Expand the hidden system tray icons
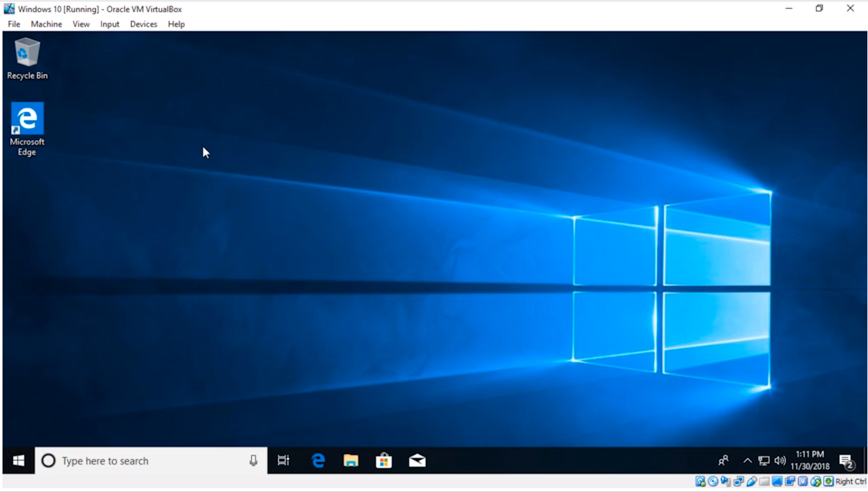Viewport: 868px width, 492px height. click(747, 461)
